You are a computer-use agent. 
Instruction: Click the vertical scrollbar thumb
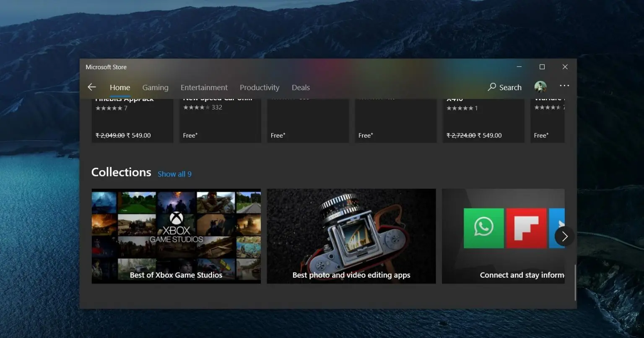pyautogui.click(x=575, y=282)
